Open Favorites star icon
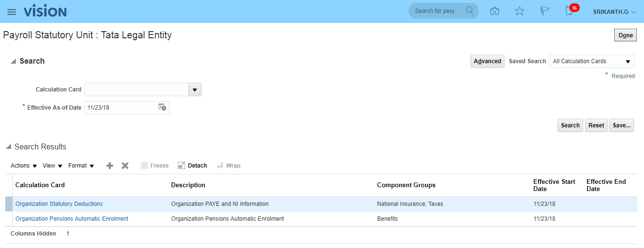The height and width of the screenshot is (248, 644). [519, 11]
